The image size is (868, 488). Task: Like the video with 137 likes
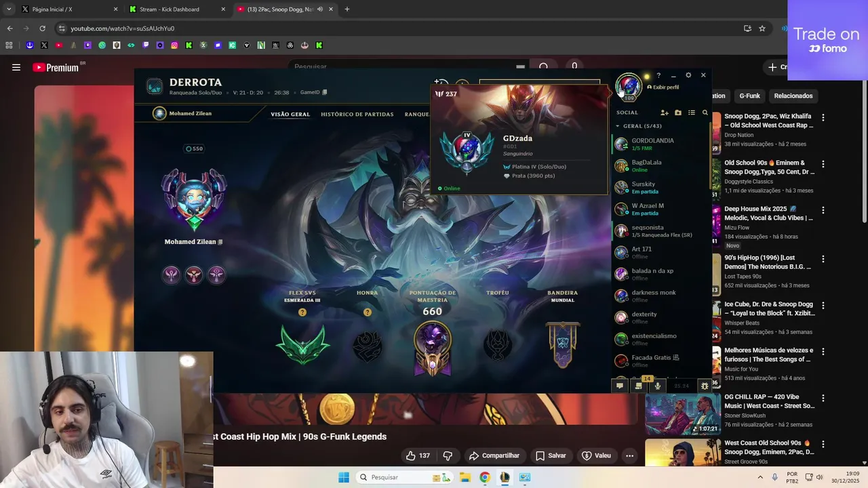pyautogui.click(x=418, y=455)
